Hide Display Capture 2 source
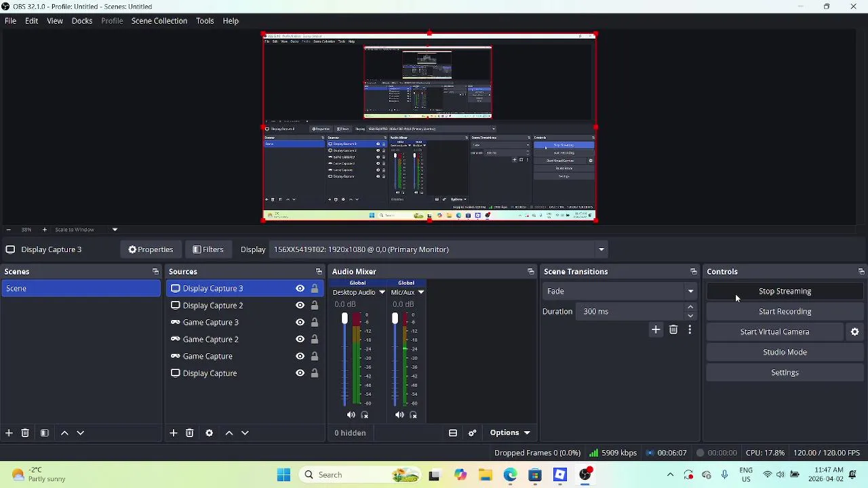Screen dimensions: 868x488 [x=300, y=306]
